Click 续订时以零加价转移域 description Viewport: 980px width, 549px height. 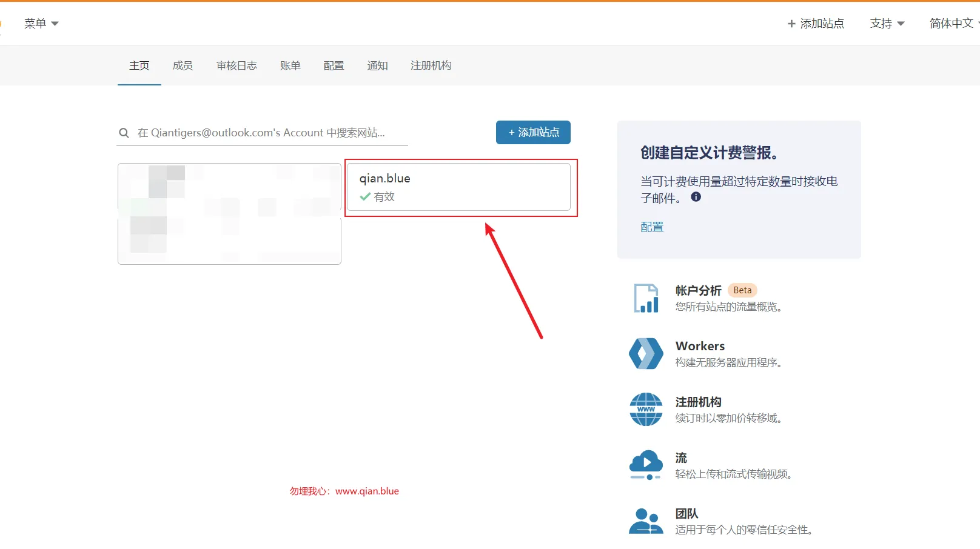click(x=729, y=418)
